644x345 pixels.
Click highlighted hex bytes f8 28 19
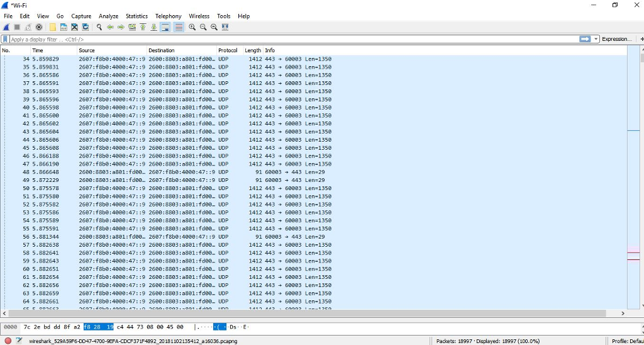99,327
